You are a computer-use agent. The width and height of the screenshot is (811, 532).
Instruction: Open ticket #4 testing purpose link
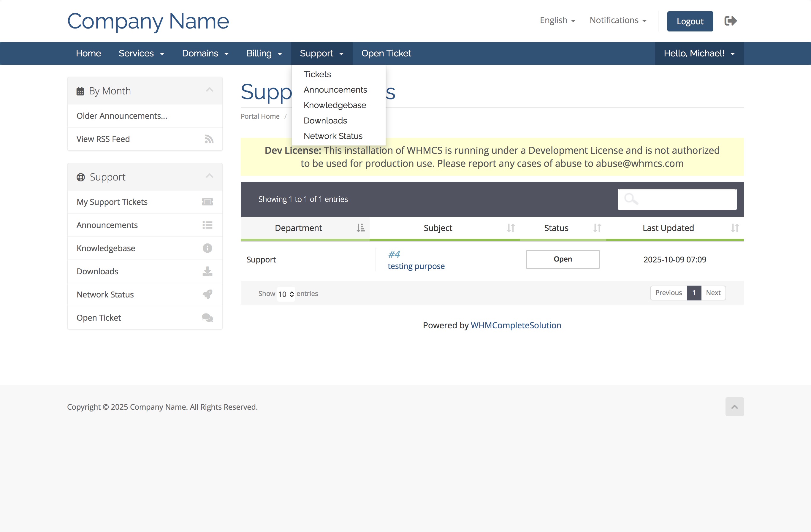[416, 266]
